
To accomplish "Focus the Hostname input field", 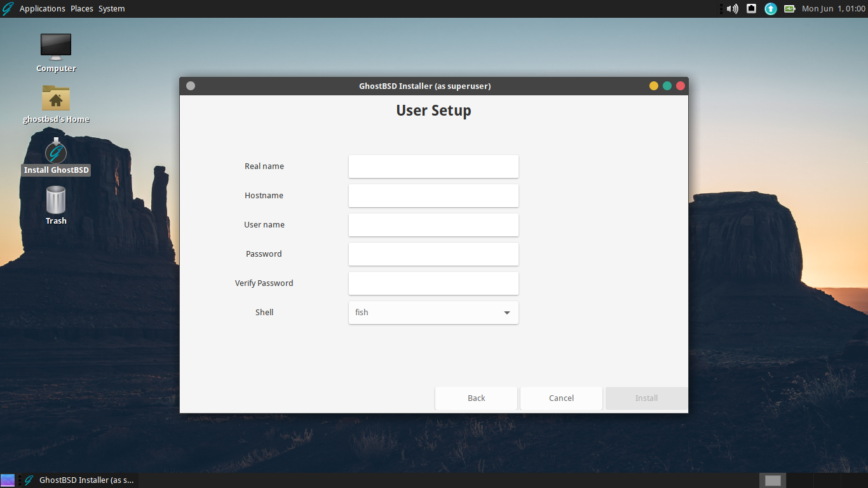I will point(433,196).
